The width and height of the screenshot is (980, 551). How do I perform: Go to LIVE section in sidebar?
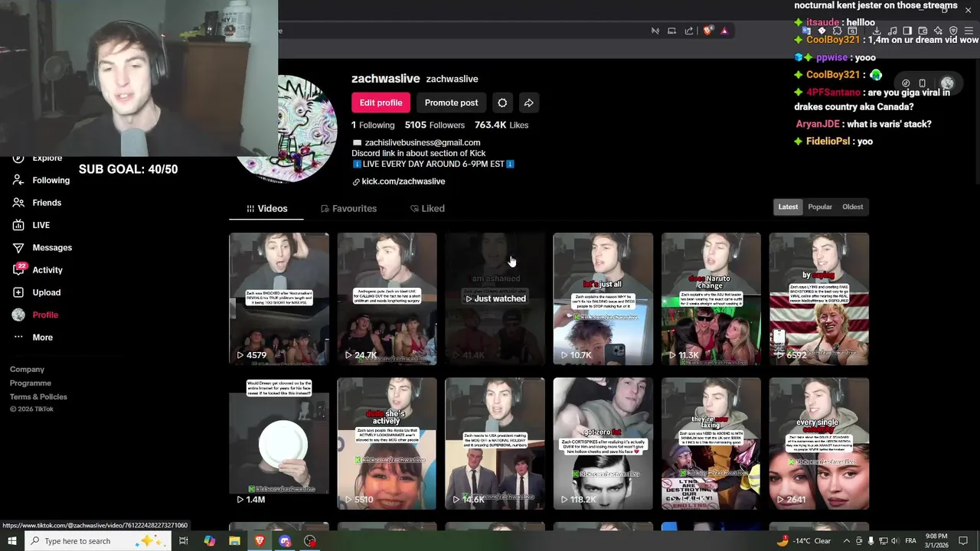click(31, 225)
